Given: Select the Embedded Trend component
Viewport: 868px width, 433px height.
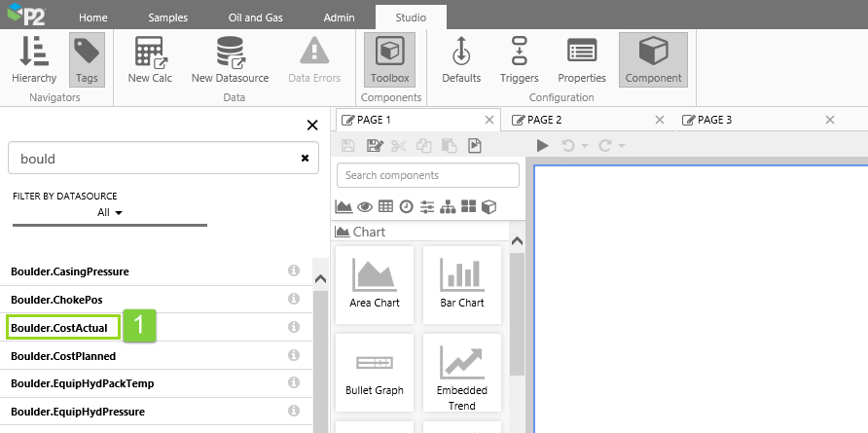Looking at the screenshot, I should (x=462, y=372).
